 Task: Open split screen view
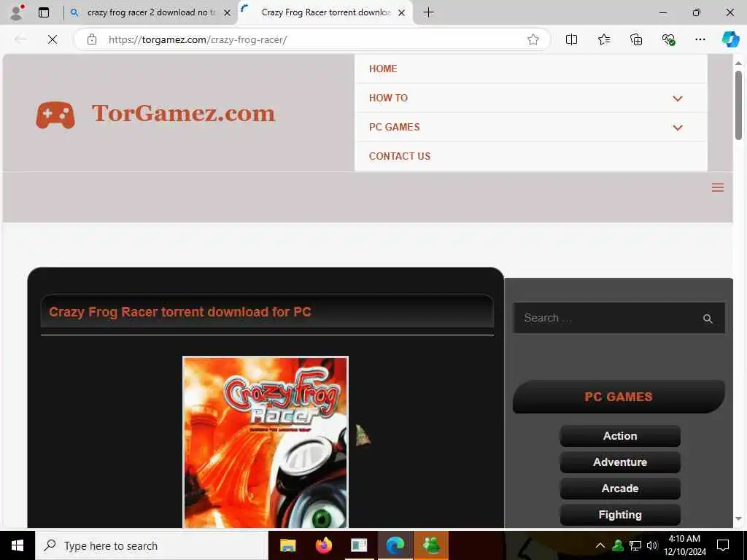[571, 39]
